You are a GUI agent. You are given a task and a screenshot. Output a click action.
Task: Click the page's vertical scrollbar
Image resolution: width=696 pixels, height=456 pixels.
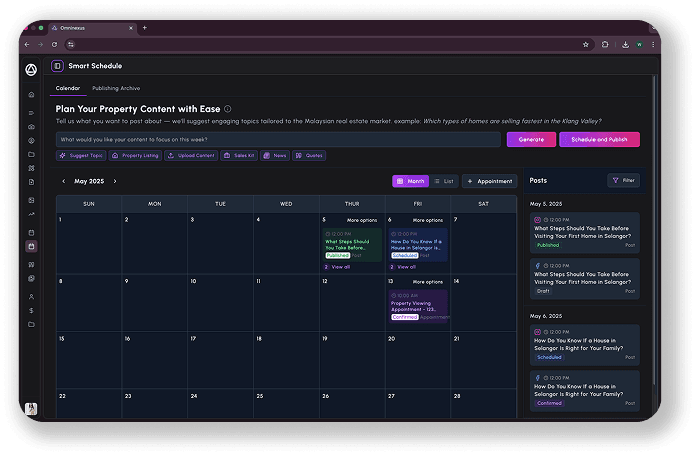coord(654,231)
